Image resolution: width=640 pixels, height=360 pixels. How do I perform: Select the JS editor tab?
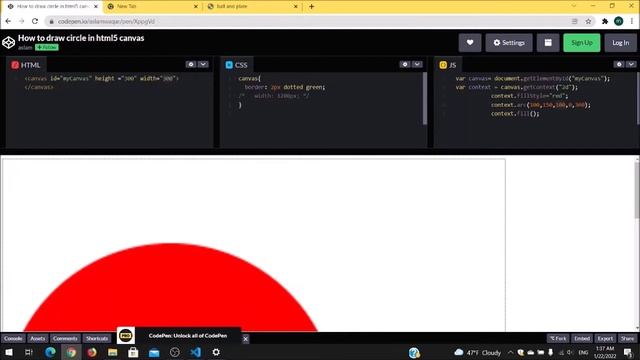pyautogui.click(x=448, y=65)
